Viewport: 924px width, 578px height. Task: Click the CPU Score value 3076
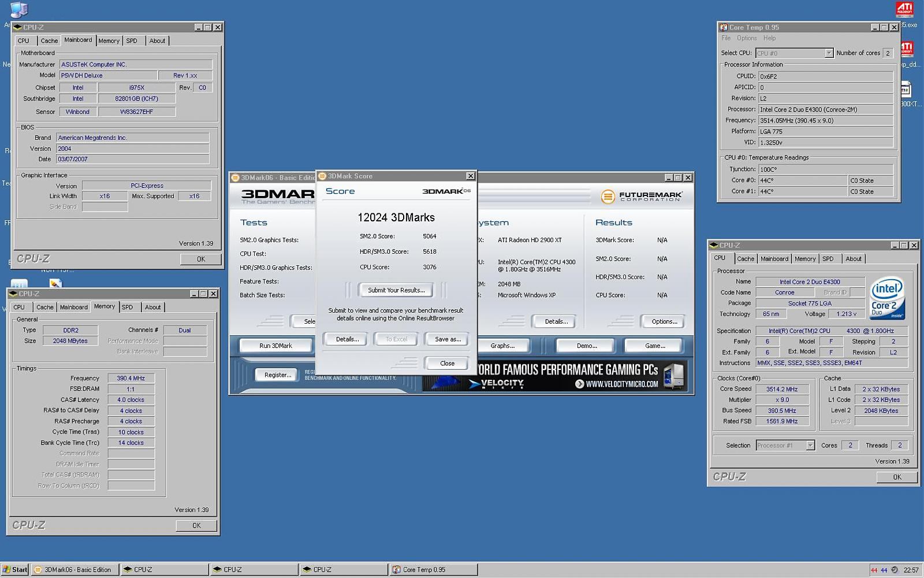pos(430,267)
